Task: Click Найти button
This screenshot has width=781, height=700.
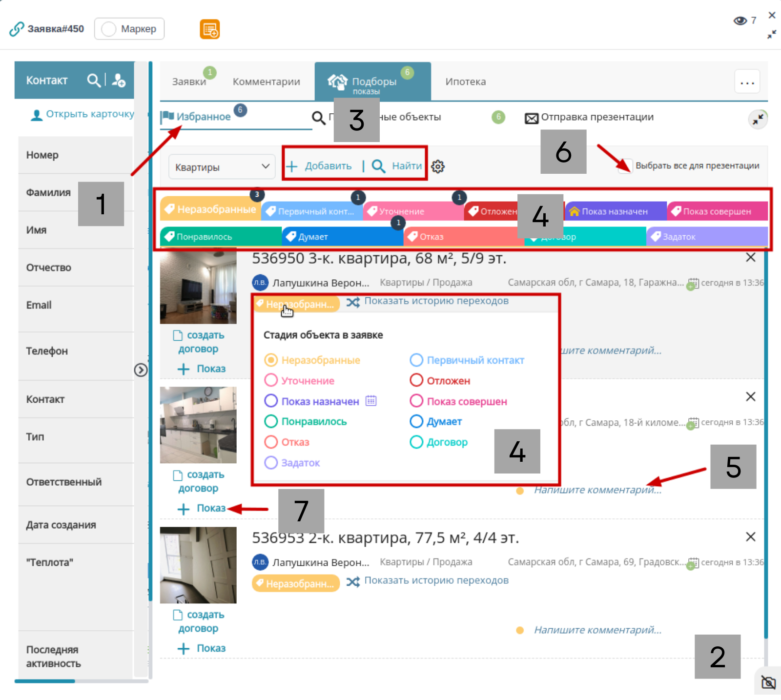Action: [x=397, y=166]
